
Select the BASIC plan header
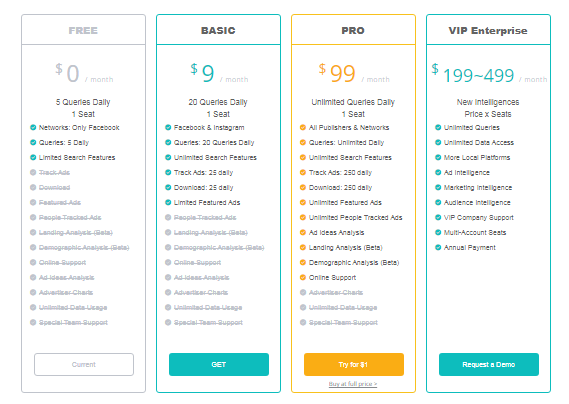(x=218, y=30)
